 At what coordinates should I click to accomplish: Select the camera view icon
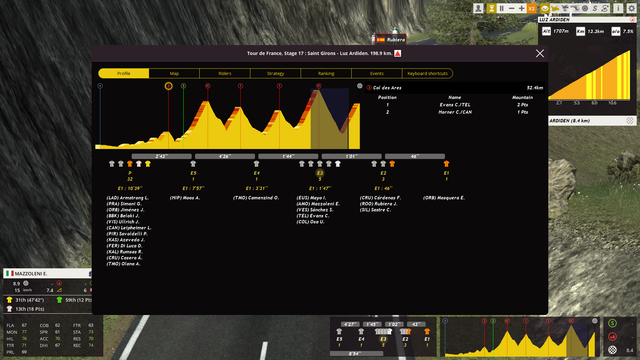coord(555,8)
